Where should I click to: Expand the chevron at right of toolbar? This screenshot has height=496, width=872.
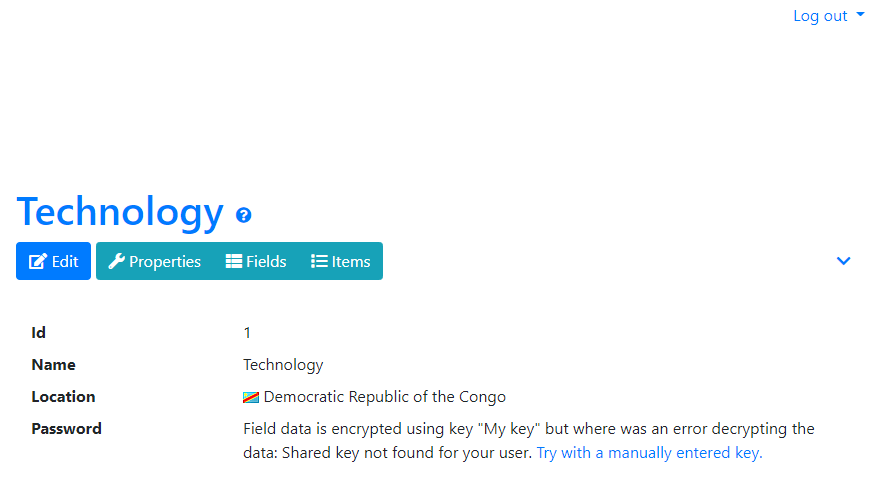(844, 261)
